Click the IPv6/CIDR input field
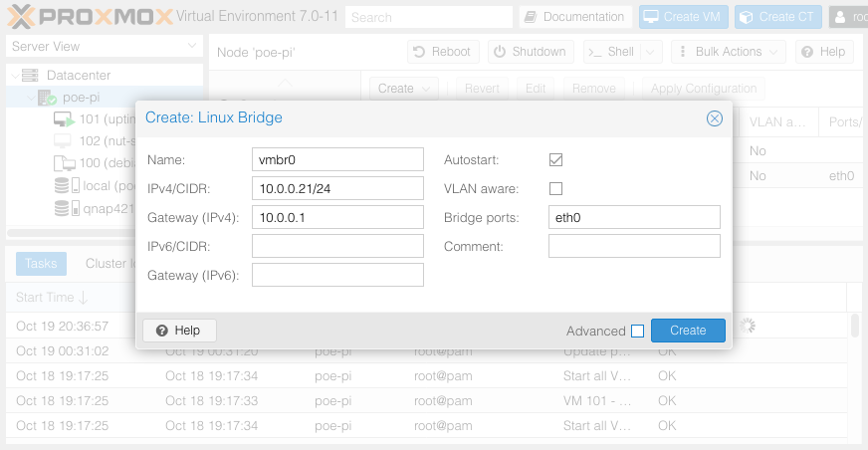This screenshot has width=868, height=450. click(x=337, y=246)
